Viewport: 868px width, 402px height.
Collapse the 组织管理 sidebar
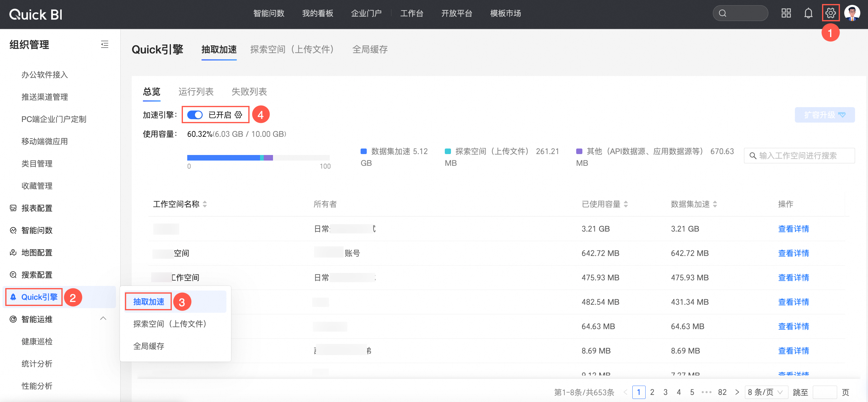pyautogui.click(x=105, y=44)
